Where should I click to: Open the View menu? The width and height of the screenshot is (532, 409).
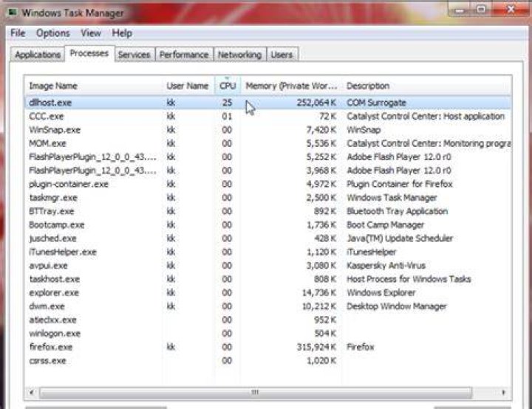(91, 33)
